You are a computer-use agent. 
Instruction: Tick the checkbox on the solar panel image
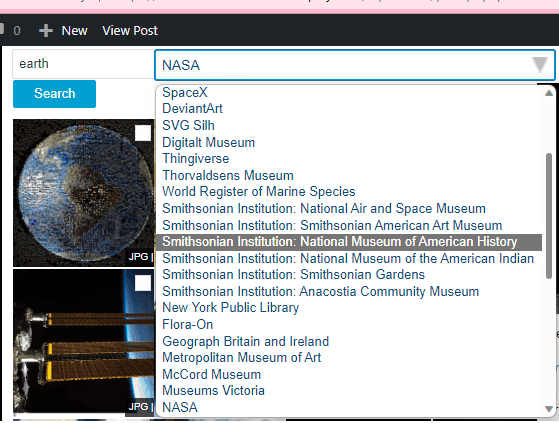click(143, 283)
